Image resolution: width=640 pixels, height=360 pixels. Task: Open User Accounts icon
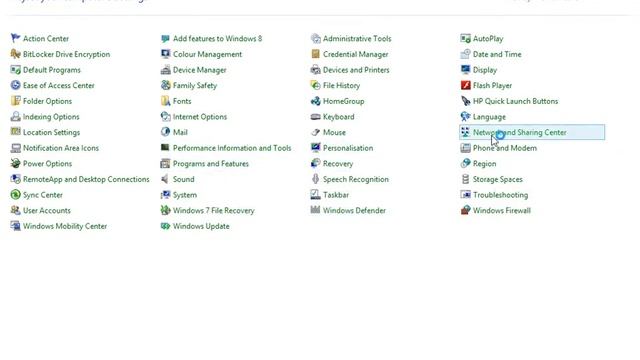pyautogui.click(x=16, y=211)
